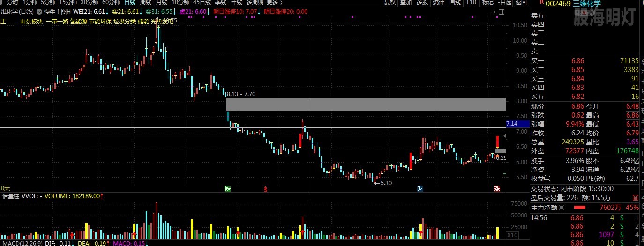Click the 明日涨停10: 7.07 indicator value
This screenshot has height=246, width=644.
tap(236, 11)
